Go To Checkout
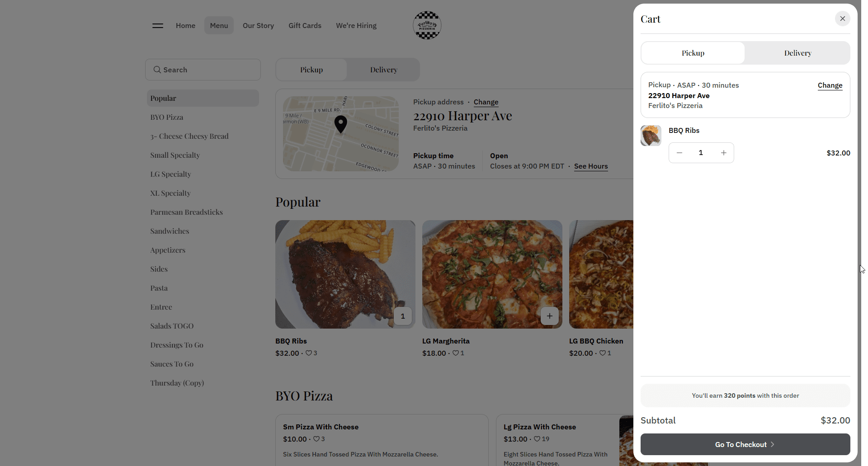Screen dimensions: 868x466 745,444
